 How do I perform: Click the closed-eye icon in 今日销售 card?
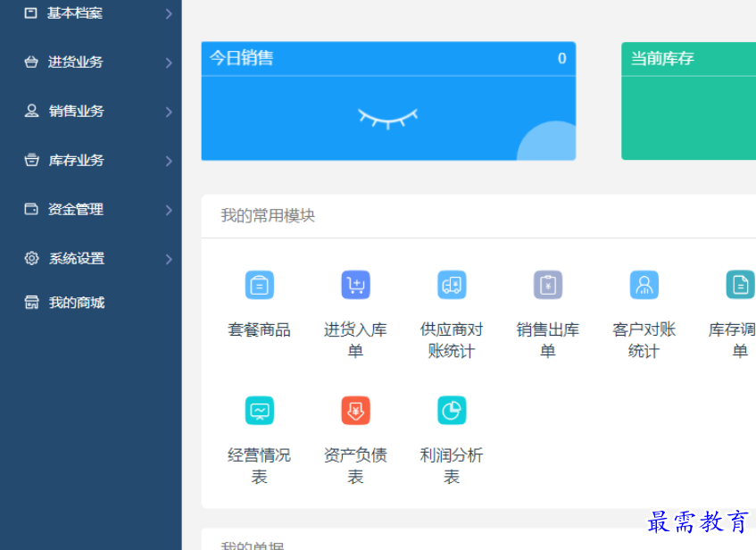pos(387,119)
